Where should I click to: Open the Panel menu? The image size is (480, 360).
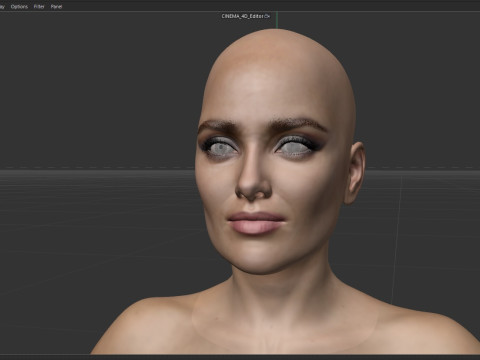[56, 7]
